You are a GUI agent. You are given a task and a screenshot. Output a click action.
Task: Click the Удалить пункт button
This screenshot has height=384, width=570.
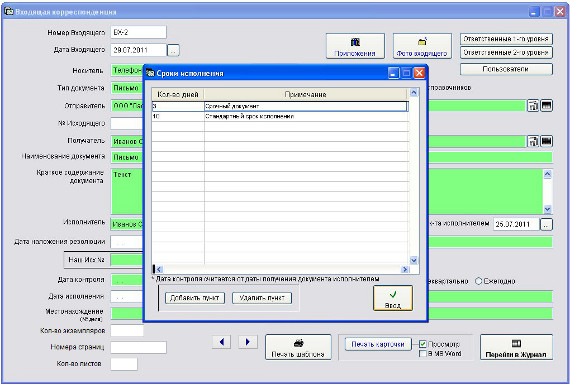[x=262, y=298]
